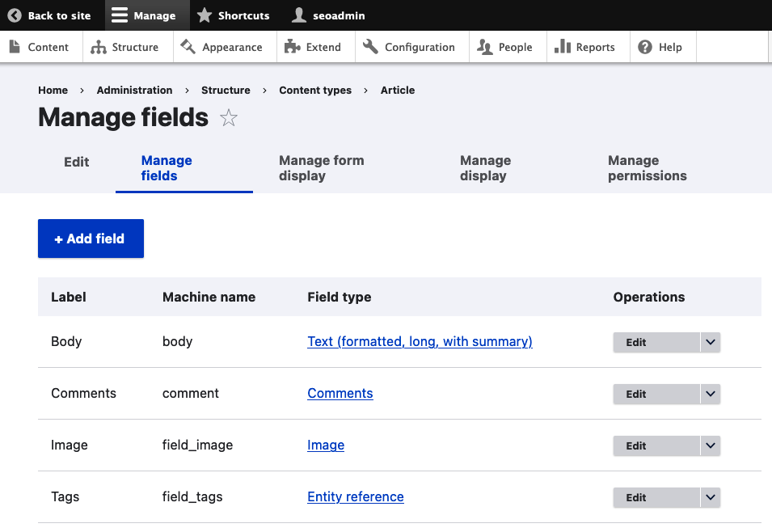The height and width of the screenshot is (532, 772).
Task: Switch to the Manage display tab
Action: point(485,168)
